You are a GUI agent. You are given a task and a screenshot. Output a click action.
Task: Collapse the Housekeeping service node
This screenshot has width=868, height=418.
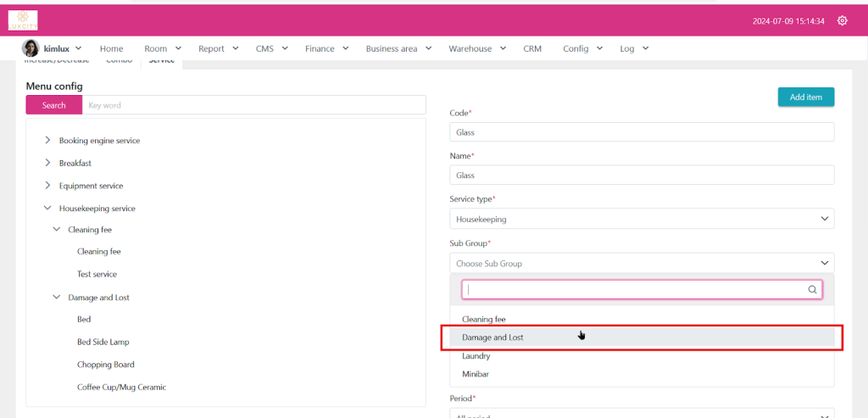pyautogui.click(x=47, y=209)
